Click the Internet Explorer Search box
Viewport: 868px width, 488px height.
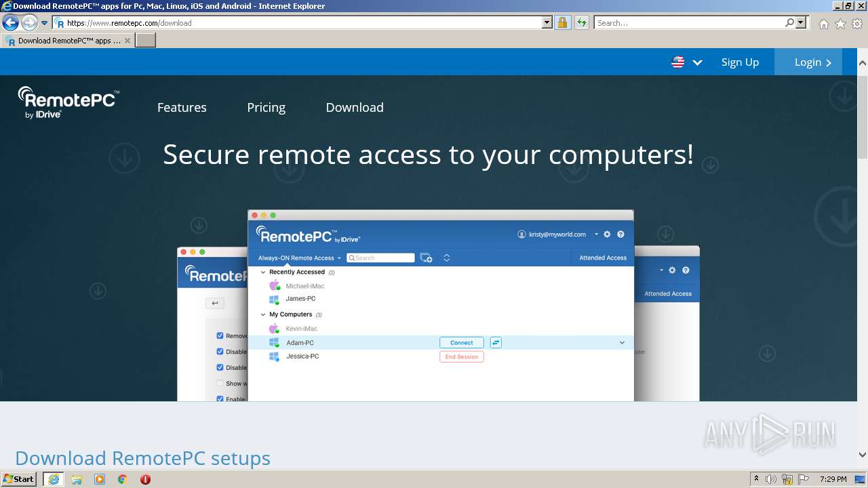[x=689, y=23]
